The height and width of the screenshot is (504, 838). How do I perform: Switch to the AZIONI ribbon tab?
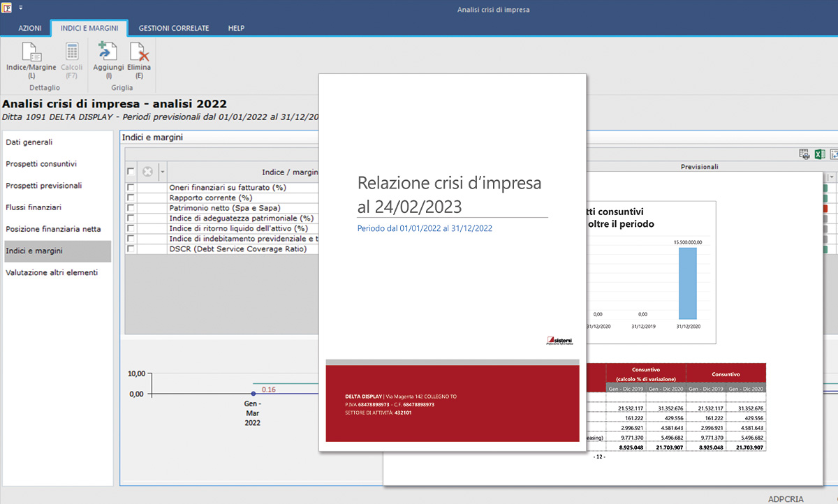(x=30, y=28)
